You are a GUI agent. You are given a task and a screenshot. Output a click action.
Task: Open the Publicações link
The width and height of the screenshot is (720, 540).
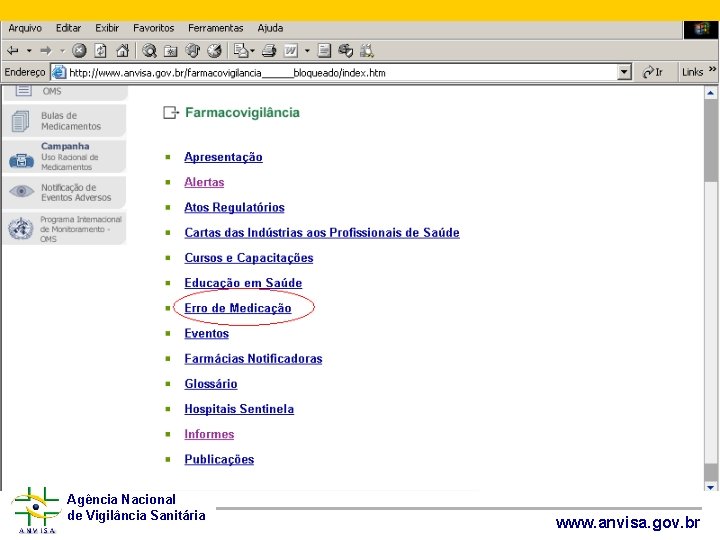click(219, 460)
